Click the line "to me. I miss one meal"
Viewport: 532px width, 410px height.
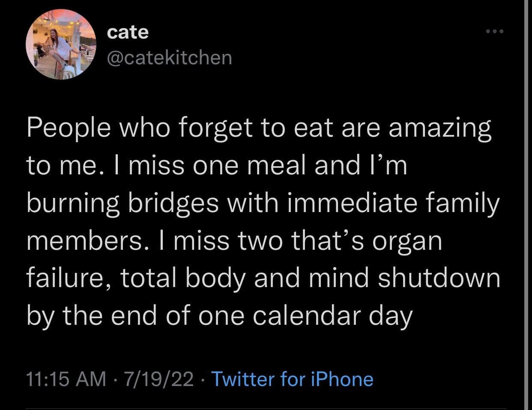[216, 165]
